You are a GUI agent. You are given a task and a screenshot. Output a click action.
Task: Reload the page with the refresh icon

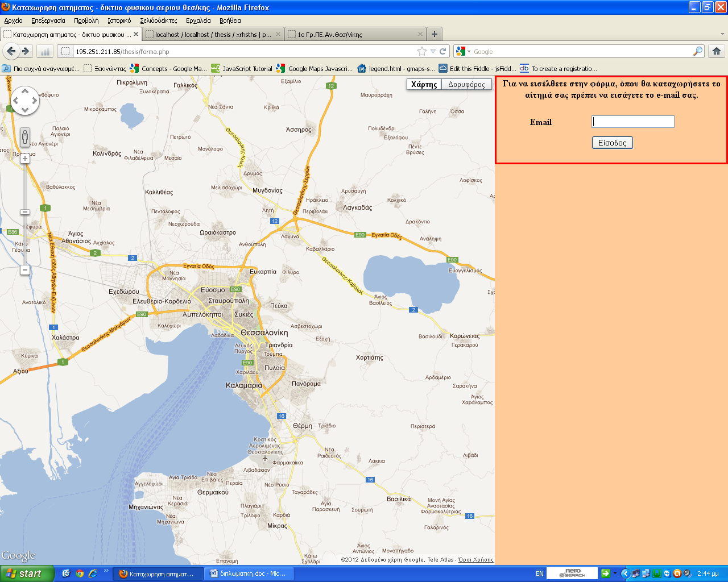coord(442,51)
